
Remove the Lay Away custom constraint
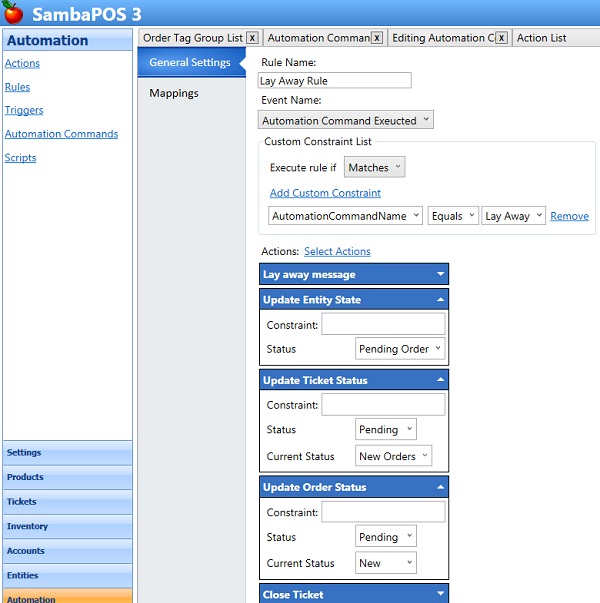point(569,216)
